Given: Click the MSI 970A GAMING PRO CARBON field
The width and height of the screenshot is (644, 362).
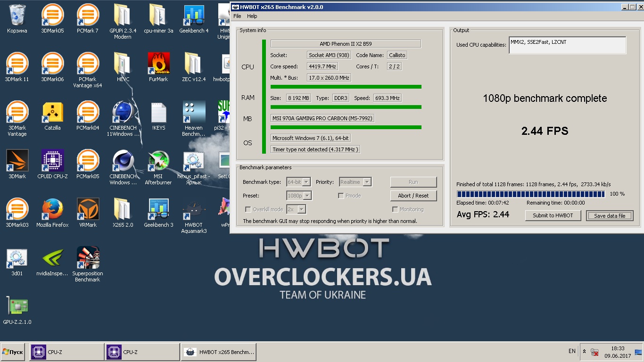Looking at the screenshot, I should tap(322, 118).
